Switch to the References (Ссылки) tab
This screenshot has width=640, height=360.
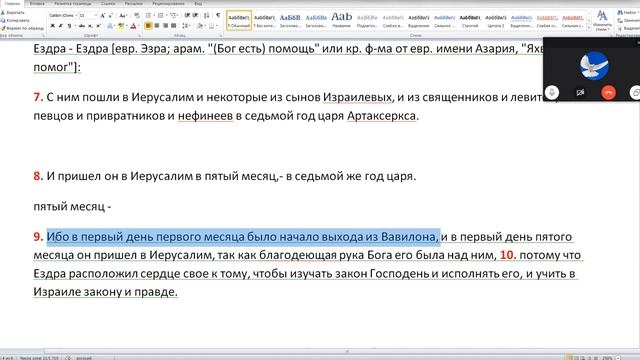pyautogui.click(x=108, y=4)
